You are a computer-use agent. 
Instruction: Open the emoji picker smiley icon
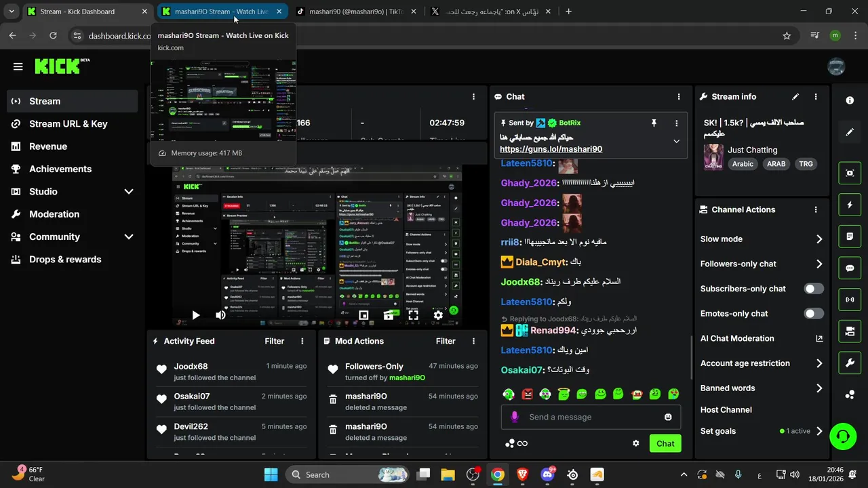[x=668, y=417]
